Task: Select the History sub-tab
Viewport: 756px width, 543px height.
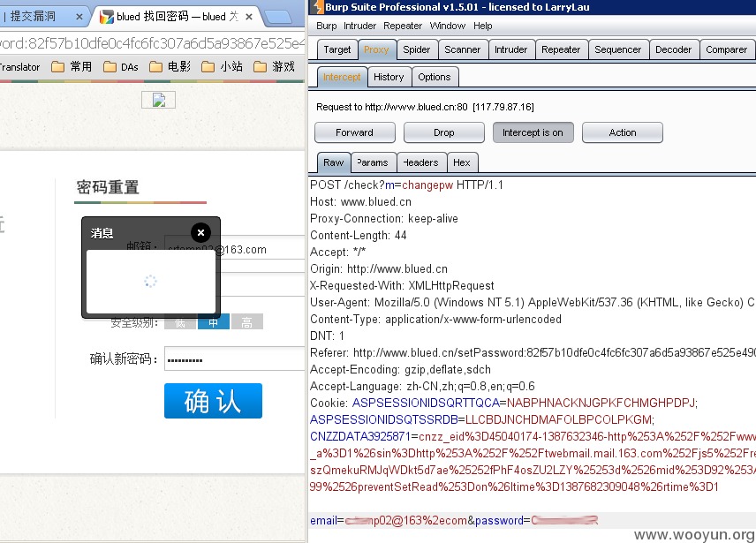Action: click(389, 77)
